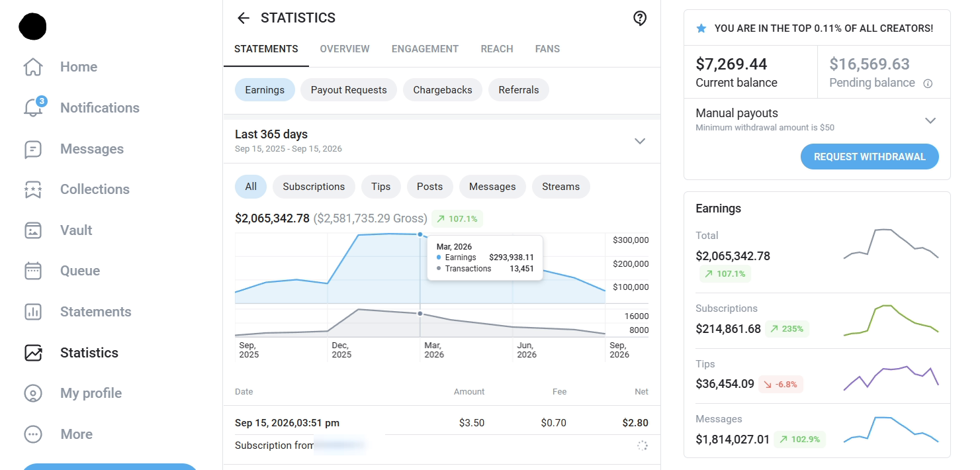This screenshot has height=470, width=980.
Task: Switch to the FANS tab
Action: [547, 49]
